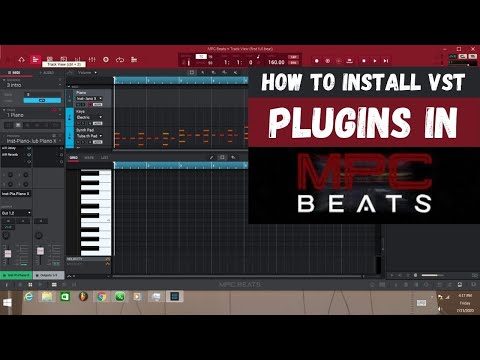Open the 'Out 1,2' output dropdown
This screenshot has width=480, height=360.
pos(16,213)
